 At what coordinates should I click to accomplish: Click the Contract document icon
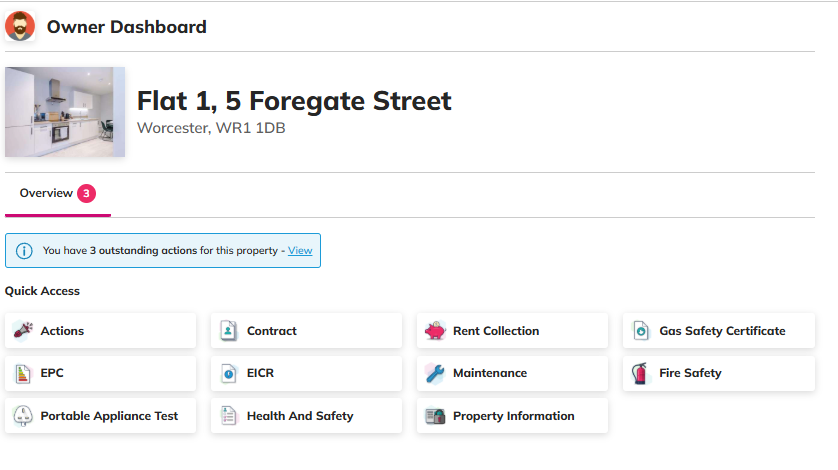(x=229, y=331)
